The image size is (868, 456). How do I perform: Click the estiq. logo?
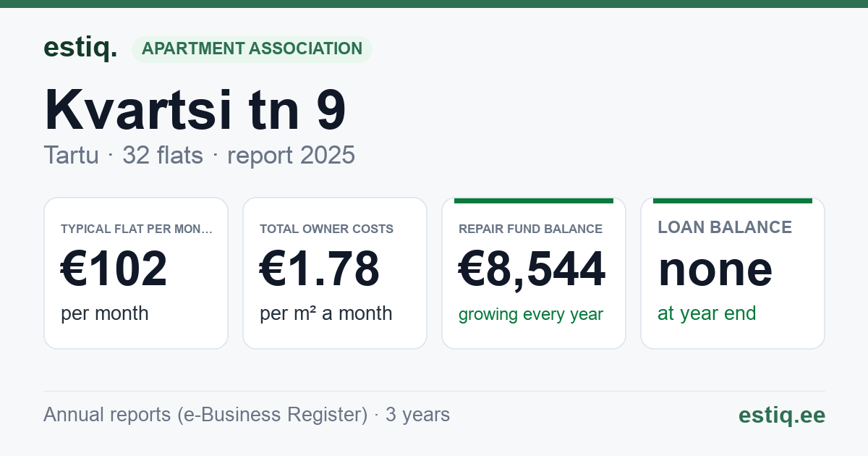[x=80, y=48]
